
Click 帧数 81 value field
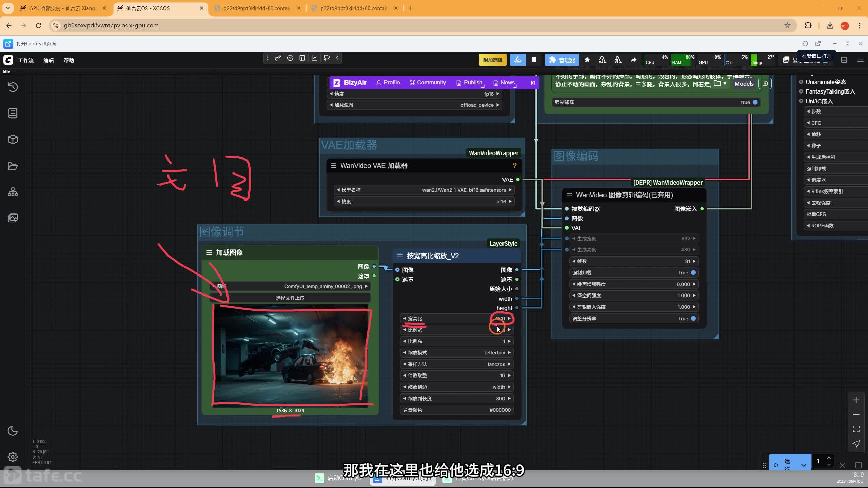(x=634, y=261)
